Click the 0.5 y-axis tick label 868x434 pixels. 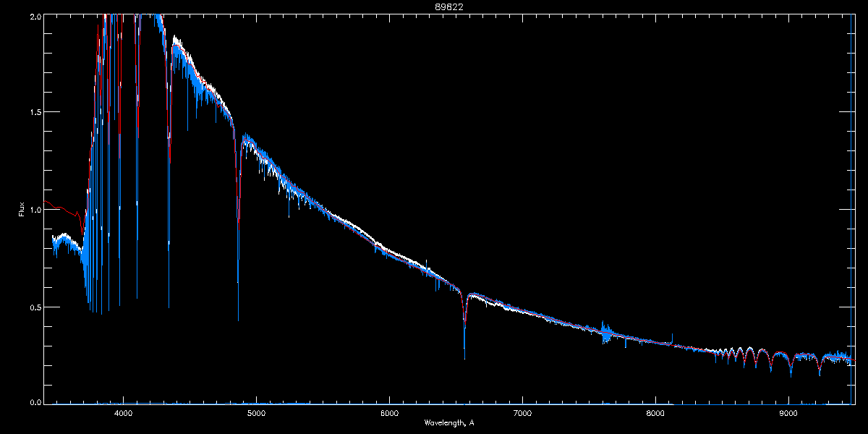(35, 307)
